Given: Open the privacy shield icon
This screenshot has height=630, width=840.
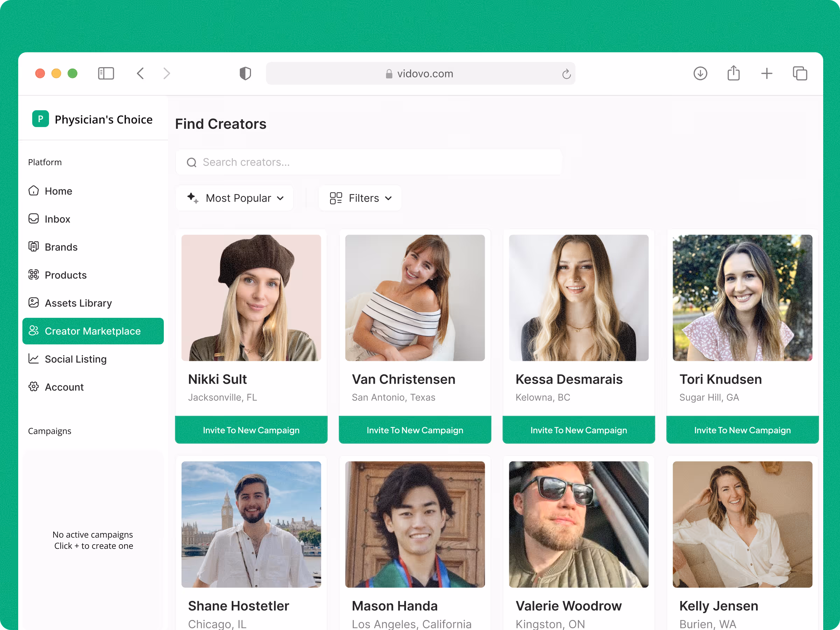Looking at the screenshot, I should (245, 73).
